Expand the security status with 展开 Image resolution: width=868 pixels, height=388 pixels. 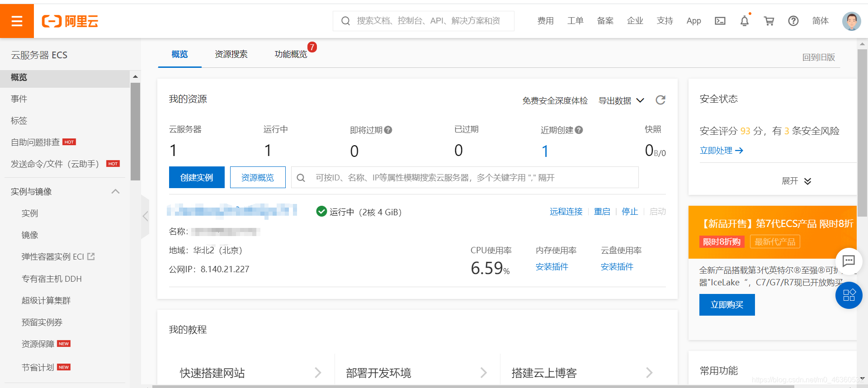(x=796, y=181)
